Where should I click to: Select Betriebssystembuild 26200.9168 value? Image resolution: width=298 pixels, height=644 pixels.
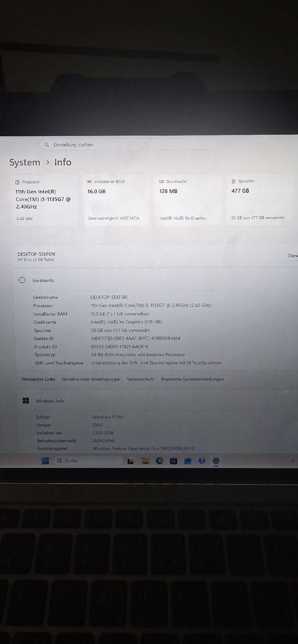103,441
